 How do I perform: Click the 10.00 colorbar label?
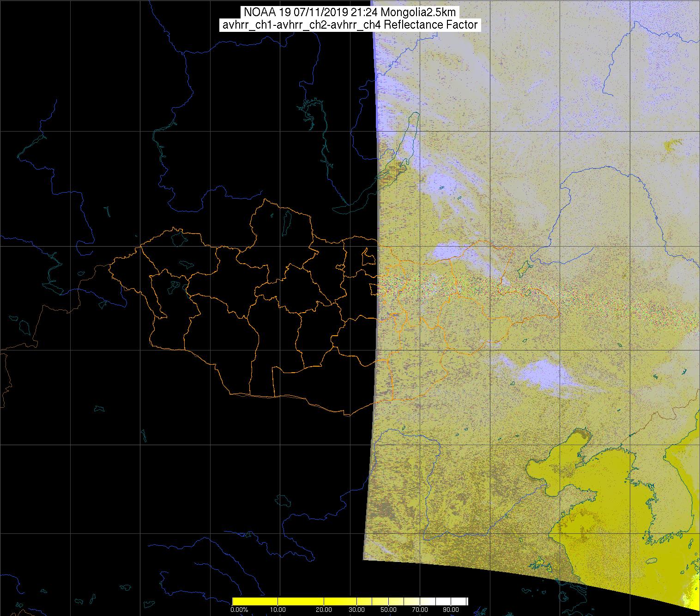click(278, 610)
